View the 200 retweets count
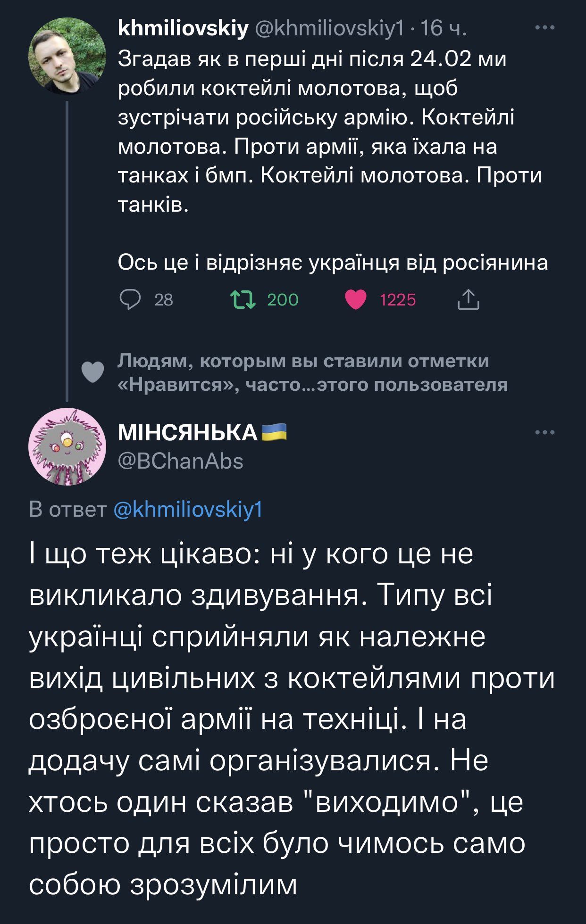586x924 pixels. pos(283,300)
